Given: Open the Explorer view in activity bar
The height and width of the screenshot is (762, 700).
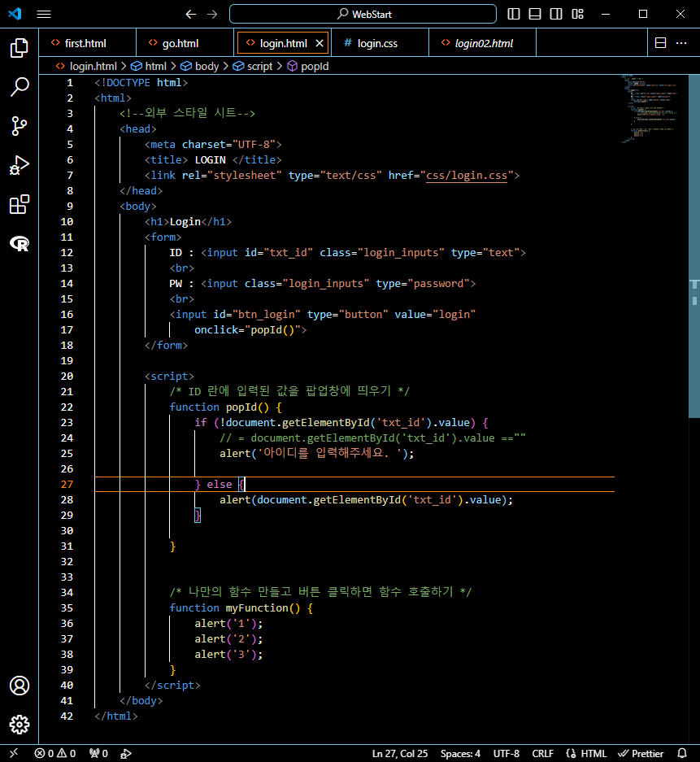Looking at the screenshot, I should (20, 48).
